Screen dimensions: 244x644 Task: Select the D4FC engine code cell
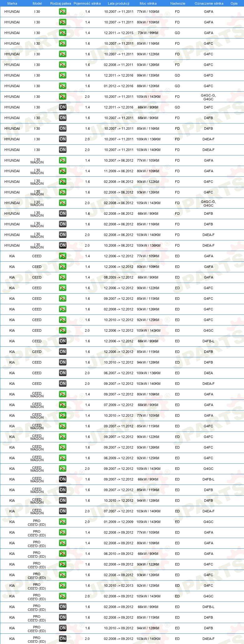pyautogui.click(x=208, y=107)
